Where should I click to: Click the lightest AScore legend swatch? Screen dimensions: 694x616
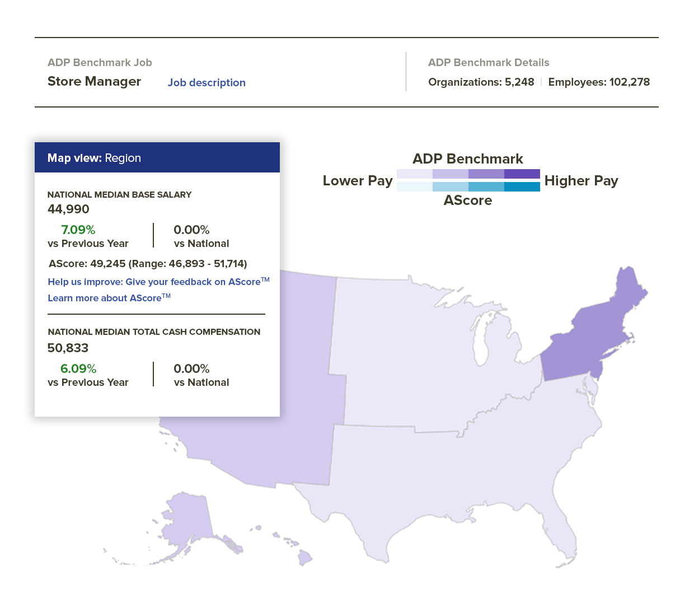click(414, 185)
